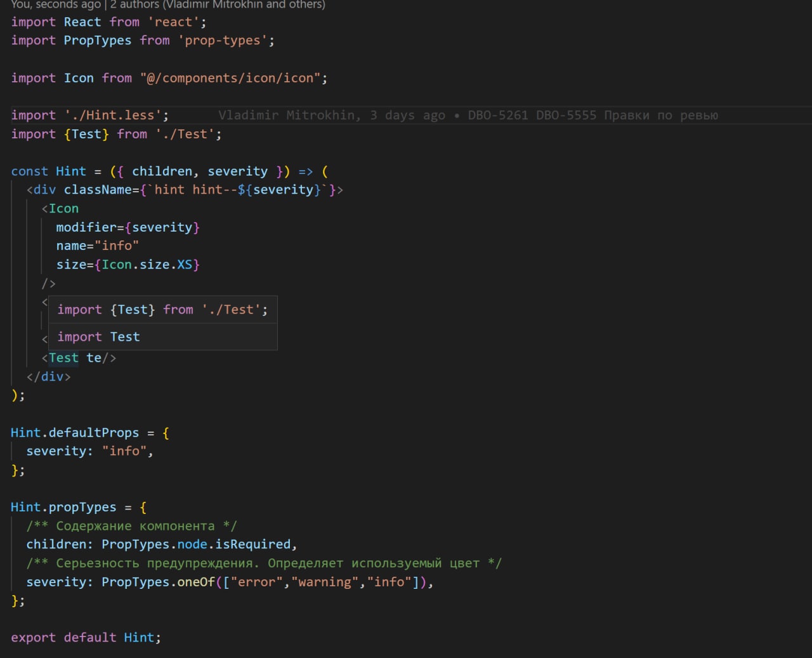Click the 'Серьезность предупреждения' comment
This screenshot has width=812, height=658.
coord(264,563)
